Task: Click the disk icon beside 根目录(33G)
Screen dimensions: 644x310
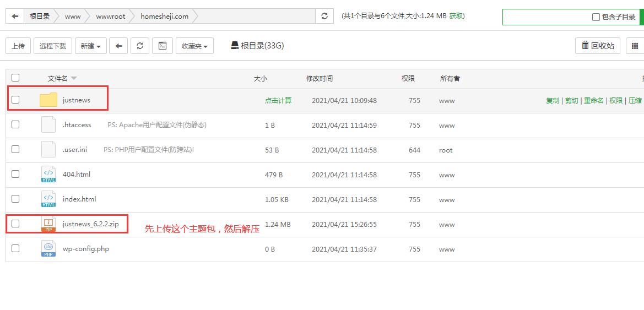Action: (x=235, y=46)
